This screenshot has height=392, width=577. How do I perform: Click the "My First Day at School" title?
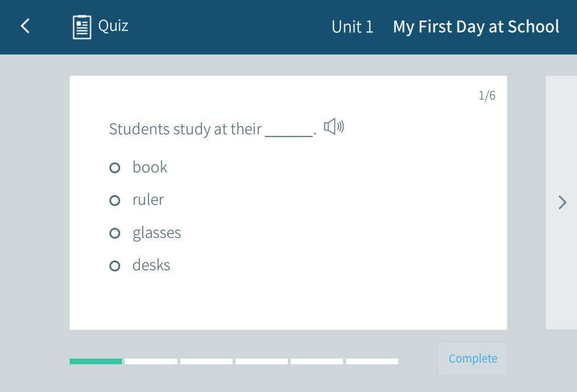tap(476, 27)
